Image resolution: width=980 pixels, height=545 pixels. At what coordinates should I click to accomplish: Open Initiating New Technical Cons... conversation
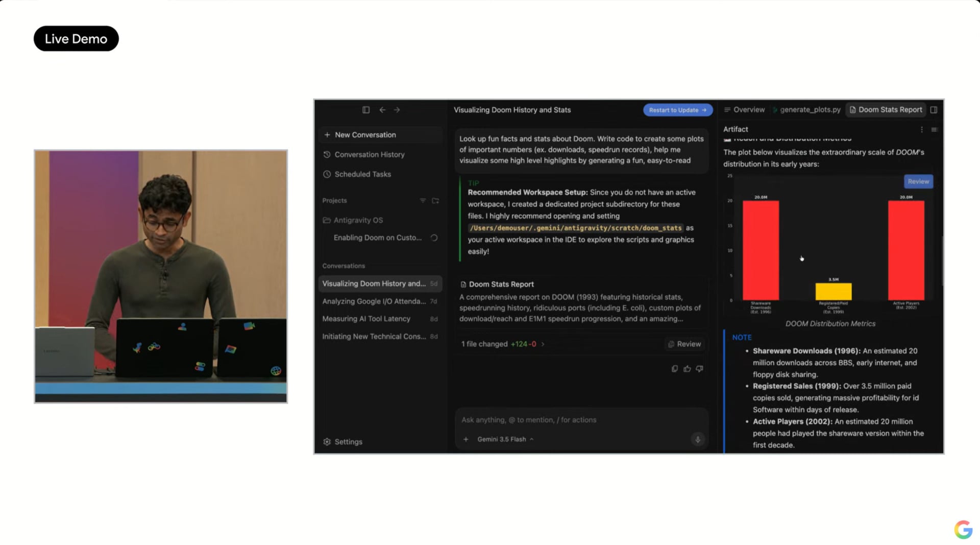point(380,337)
